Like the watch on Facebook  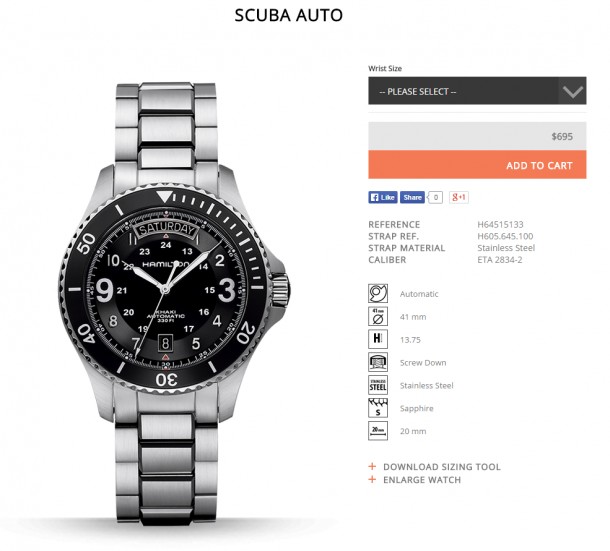383,197
